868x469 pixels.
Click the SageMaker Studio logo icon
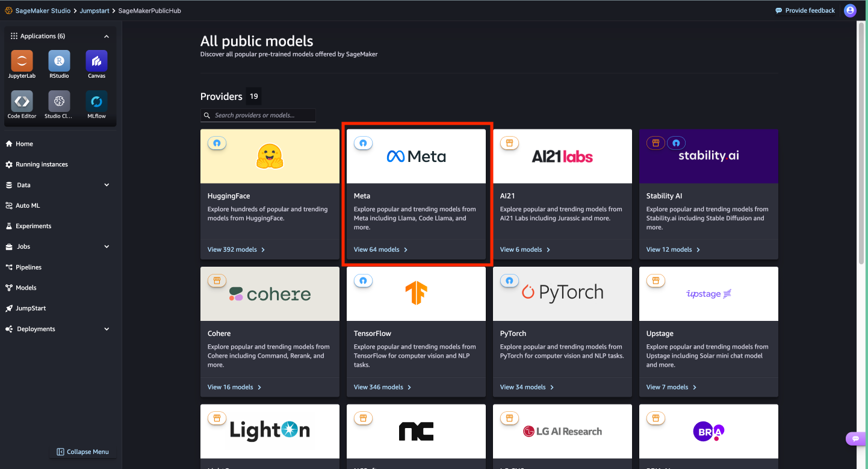(x=9, y=11)
